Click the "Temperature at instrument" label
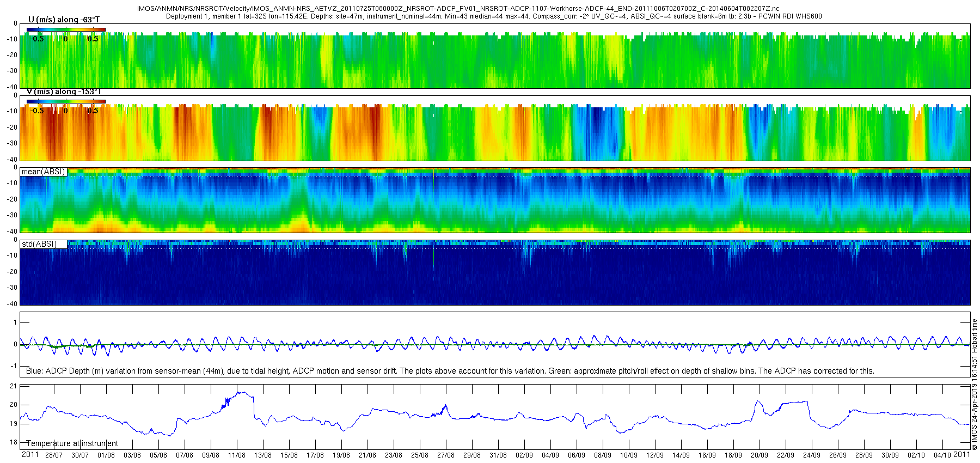 tap(72, 443)
